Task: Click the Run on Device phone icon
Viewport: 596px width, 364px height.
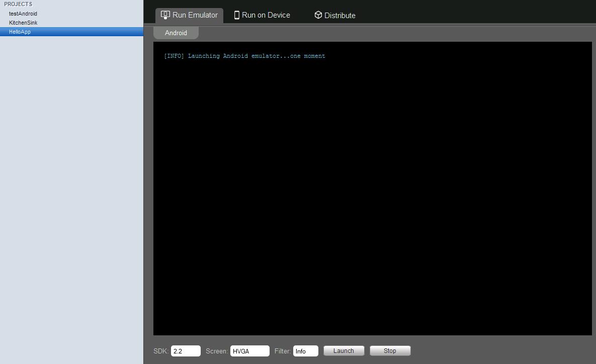Action: (x=236, y=15)
